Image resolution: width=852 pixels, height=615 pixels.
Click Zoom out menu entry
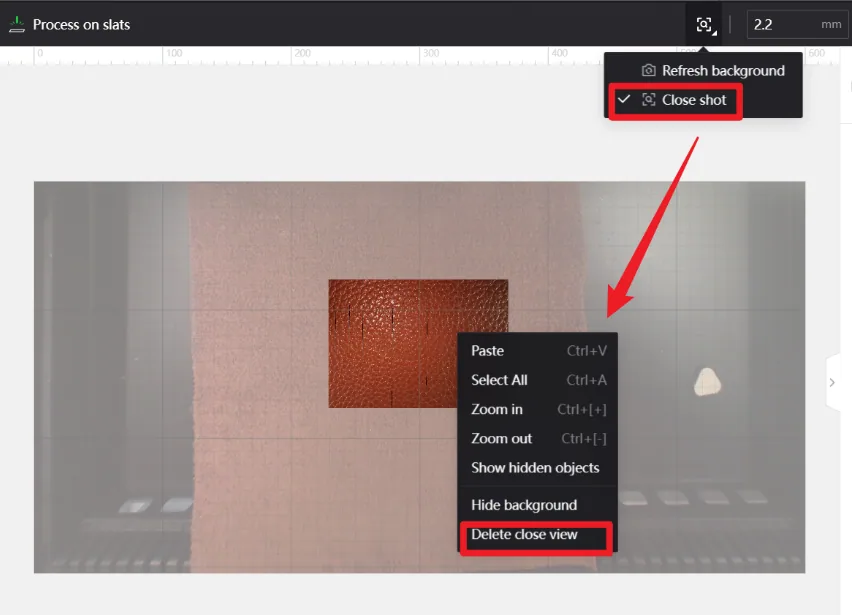[538, 439]
